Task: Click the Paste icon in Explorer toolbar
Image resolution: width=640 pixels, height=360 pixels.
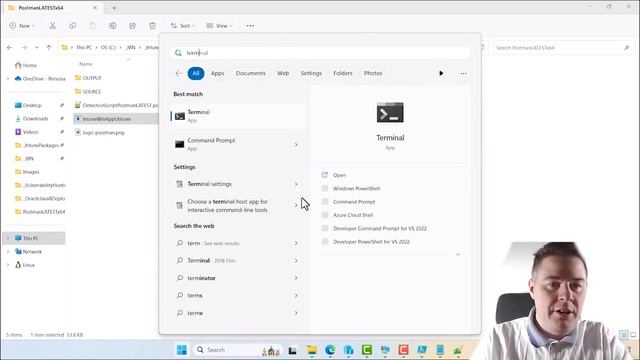Action: pyautogui.click(x=93, y=26)
